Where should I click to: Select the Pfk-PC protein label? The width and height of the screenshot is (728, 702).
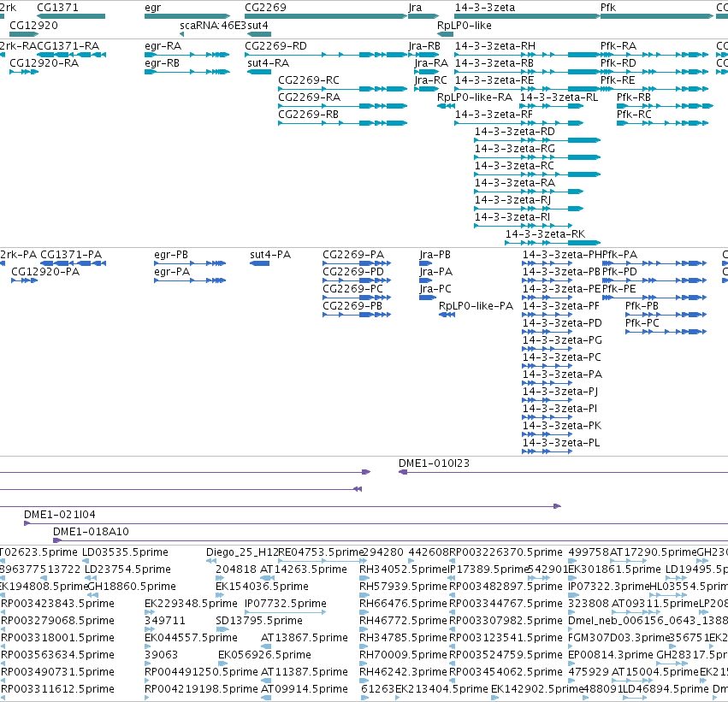tap(642, 323)
